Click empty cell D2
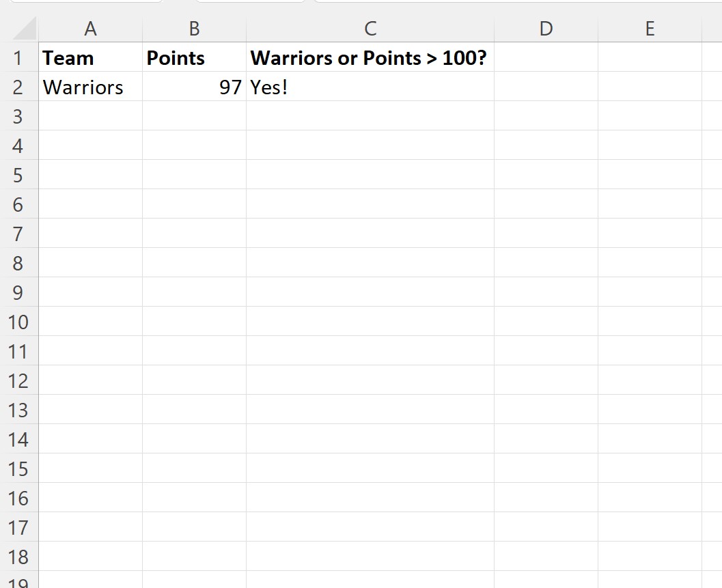Viewport: 722px width, 588px height. coord(546,87)
